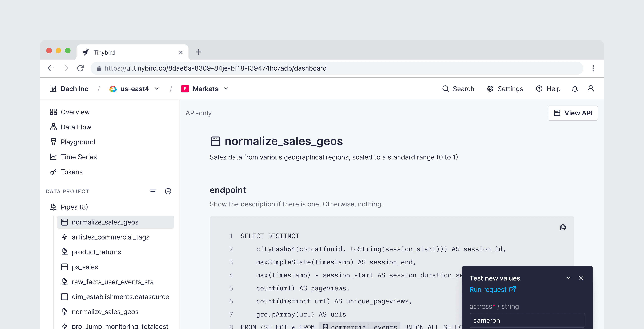Viewport: 644px width, 329px height.
Task: Select product_returns pipe
Action: (x=91, y=252)
